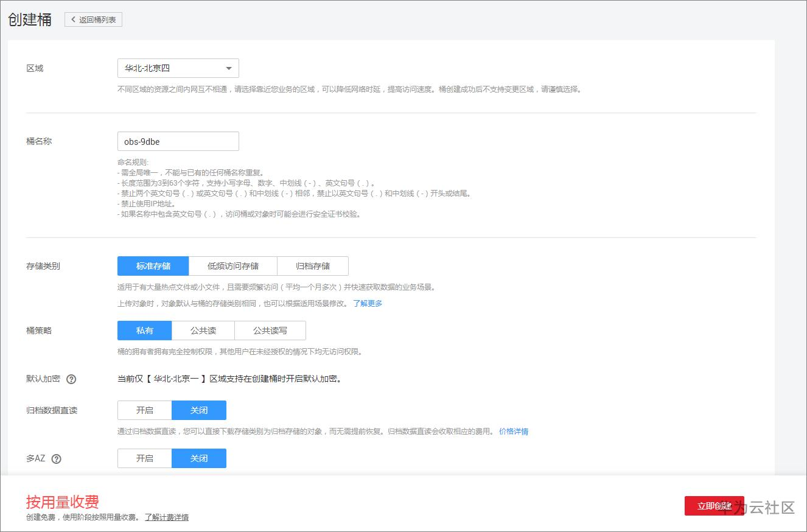Click the bucket name field containing obs-9dbe
This screenshot has width=807, height=532.
tap(178, 141)
